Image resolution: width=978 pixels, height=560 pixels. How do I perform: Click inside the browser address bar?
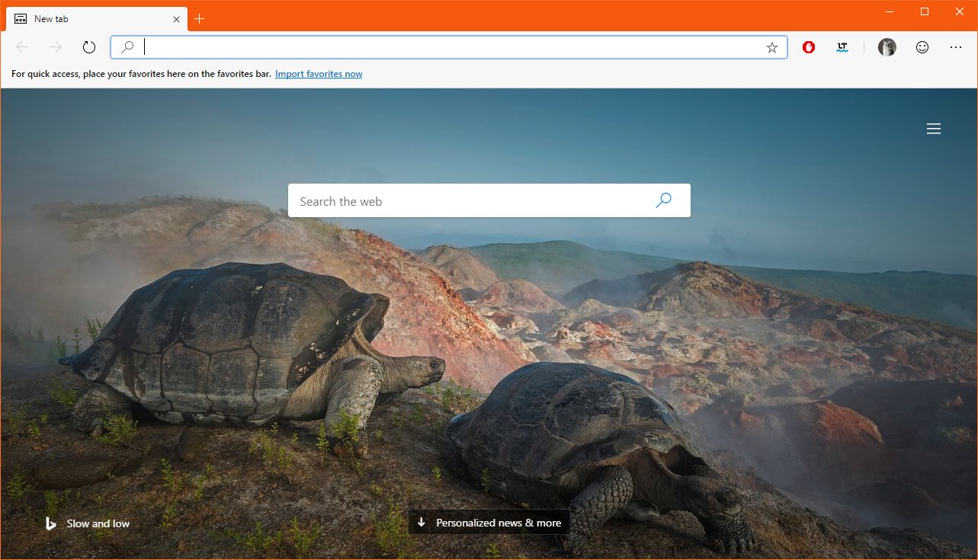(x=449, y=47)
